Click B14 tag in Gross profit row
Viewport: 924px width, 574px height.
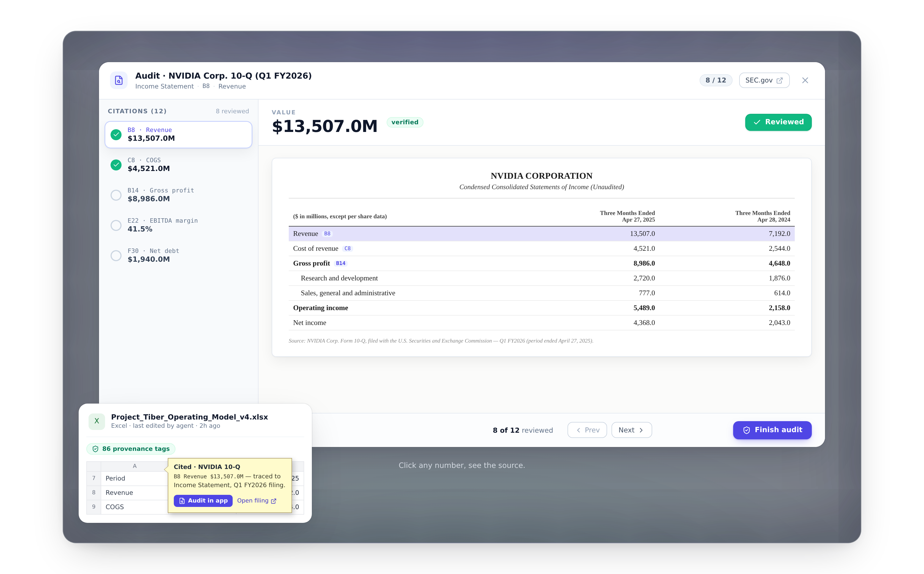pos(341,263)
